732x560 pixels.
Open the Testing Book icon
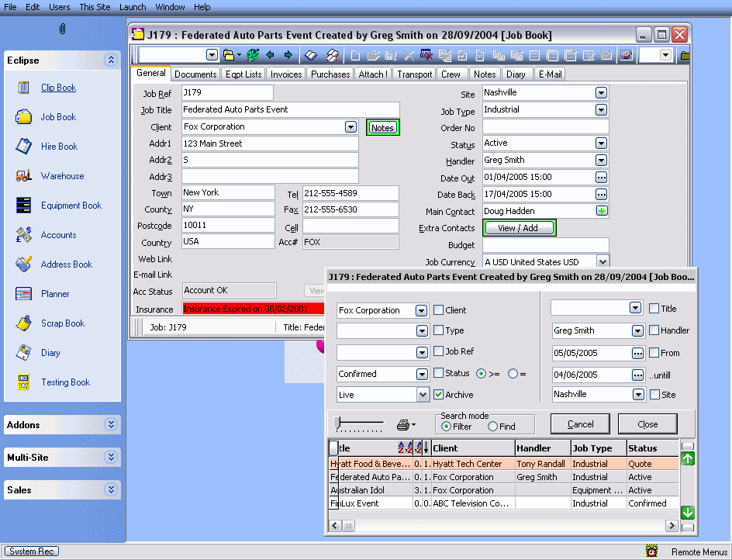click(23, 382)
